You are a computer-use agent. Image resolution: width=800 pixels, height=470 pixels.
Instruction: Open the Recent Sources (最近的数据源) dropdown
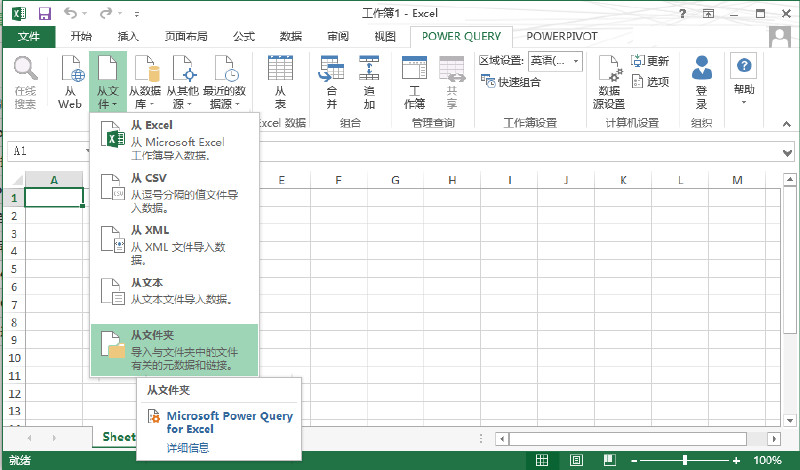(224, 82)
